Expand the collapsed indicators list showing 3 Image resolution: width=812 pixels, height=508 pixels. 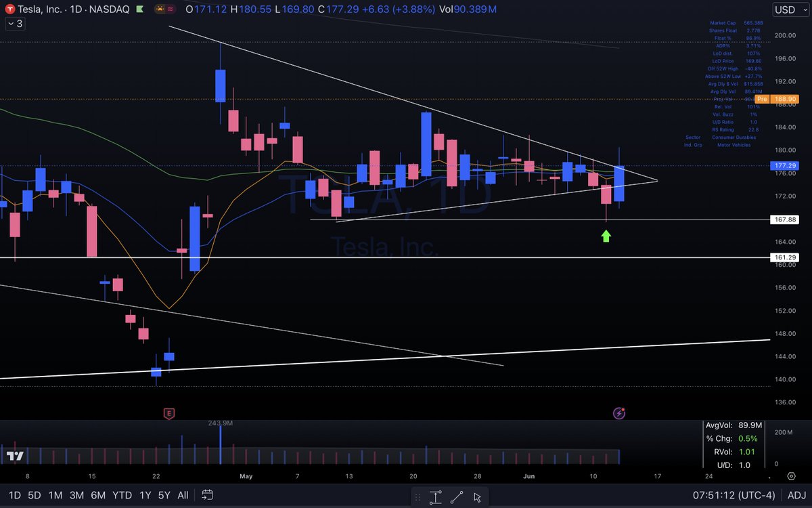click(x=14, y=24)
